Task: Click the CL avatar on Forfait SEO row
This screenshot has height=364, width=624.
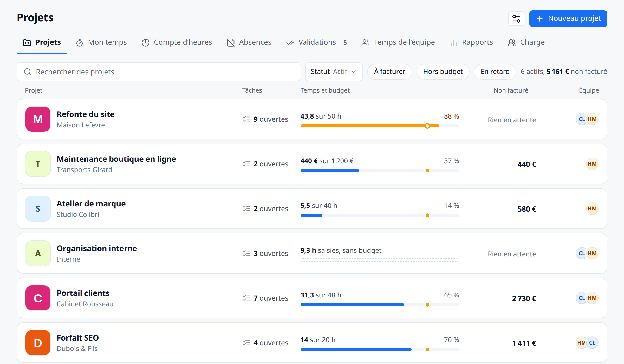Action: tap(592, 343)
